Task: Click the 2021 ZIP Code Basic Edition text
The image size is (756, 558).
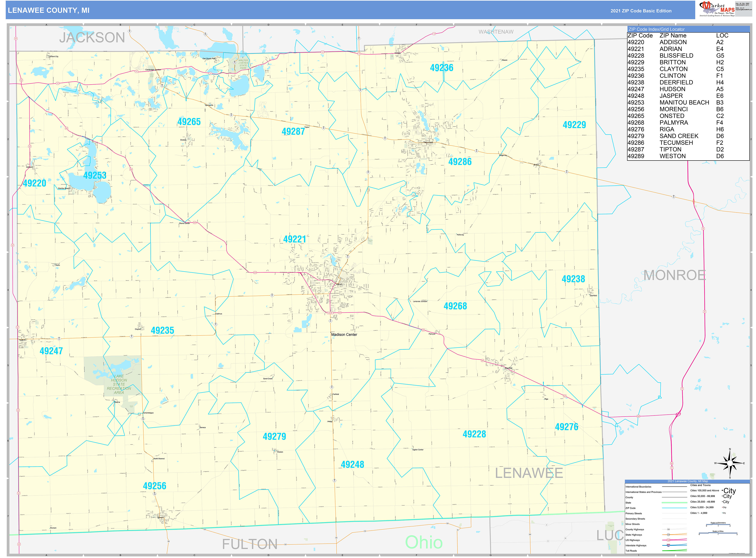Action: [641, 11]
